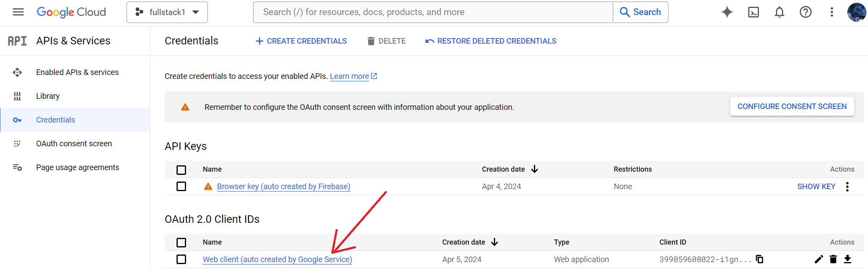This screenshot has width=868, height=270.
Task: Click CREATE CREDENTIALS button
Action: point(301,41)
